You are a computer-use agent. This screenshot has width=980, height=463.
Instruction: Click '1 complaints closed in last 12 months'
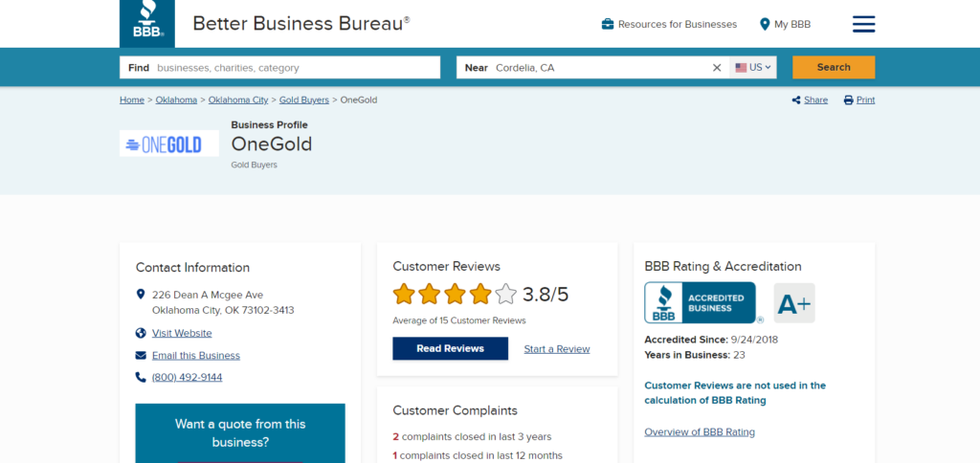478,455
